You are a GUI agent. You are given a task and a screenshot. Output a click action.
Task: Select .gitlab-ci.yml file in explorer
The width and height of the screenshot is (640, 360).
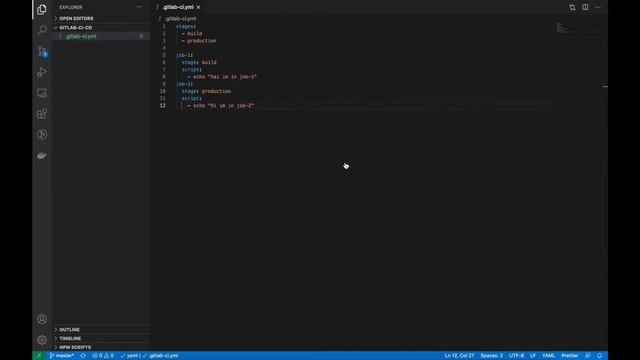[101, 36]
